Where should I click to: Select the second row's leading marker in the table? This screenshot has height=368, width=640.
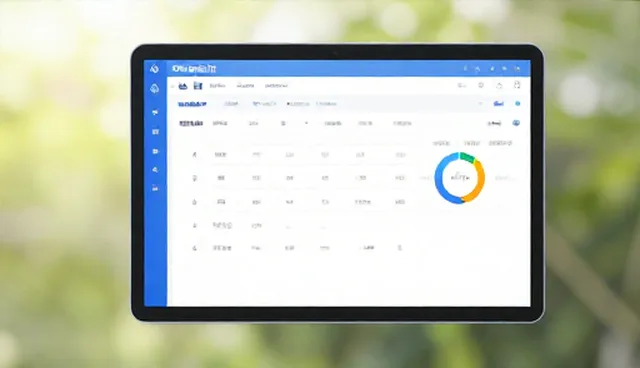(x=195, y=178)
